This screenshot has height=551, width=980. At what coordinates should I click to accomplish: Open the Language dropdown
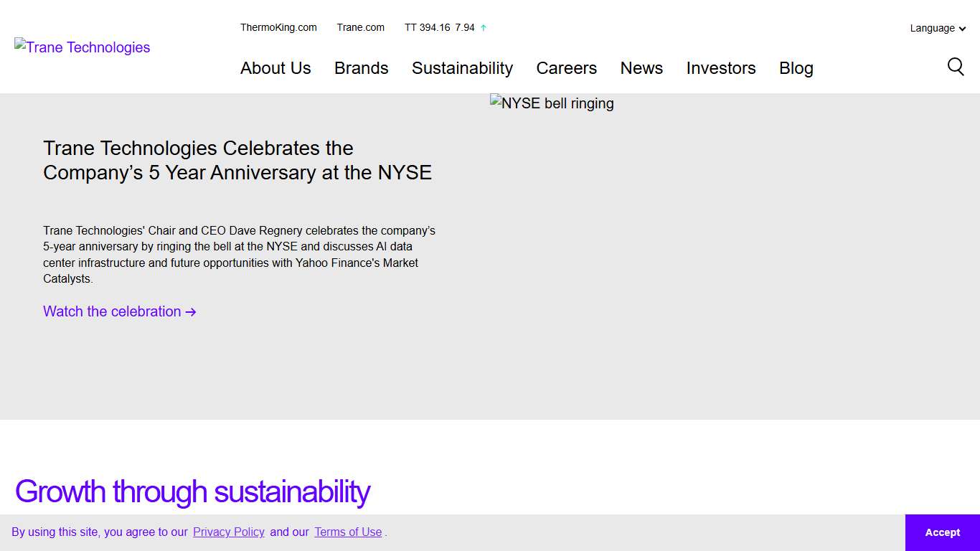pos(932,28)
